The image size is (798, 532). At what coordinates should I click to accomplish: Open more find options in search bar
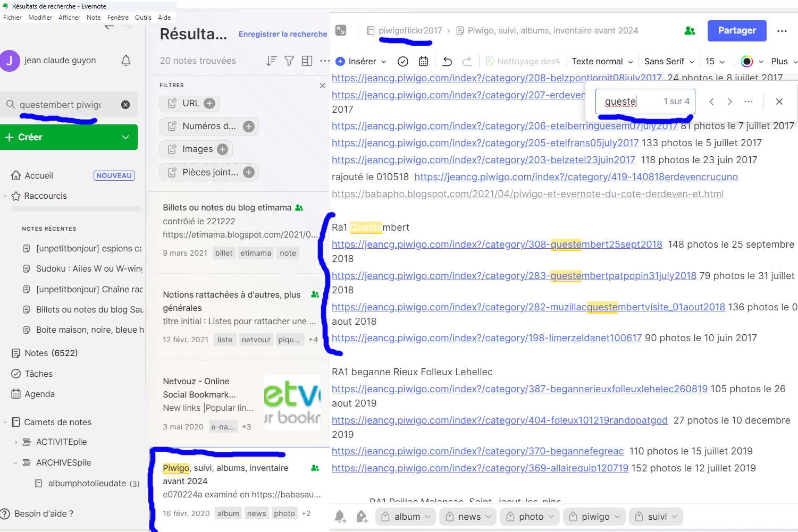(749, 102)
